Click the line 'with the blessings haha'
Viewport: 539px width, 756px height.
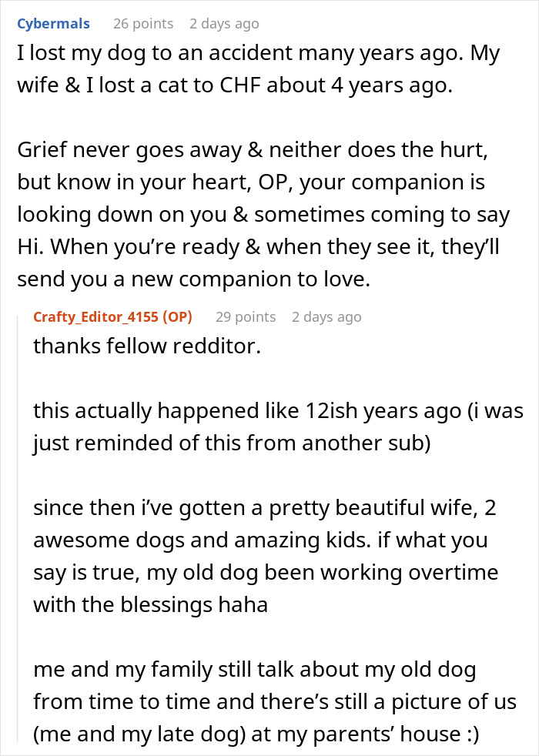(x=150, y=604)
